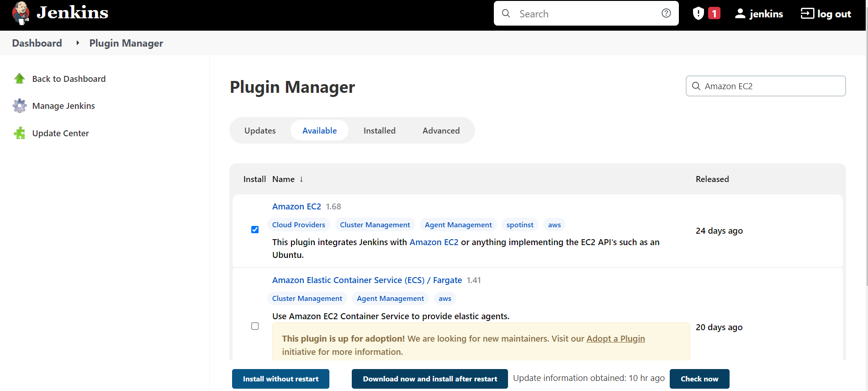The image size is (868, 391).
Task: Click the log out link text
Action: click(x=834, y=14)
